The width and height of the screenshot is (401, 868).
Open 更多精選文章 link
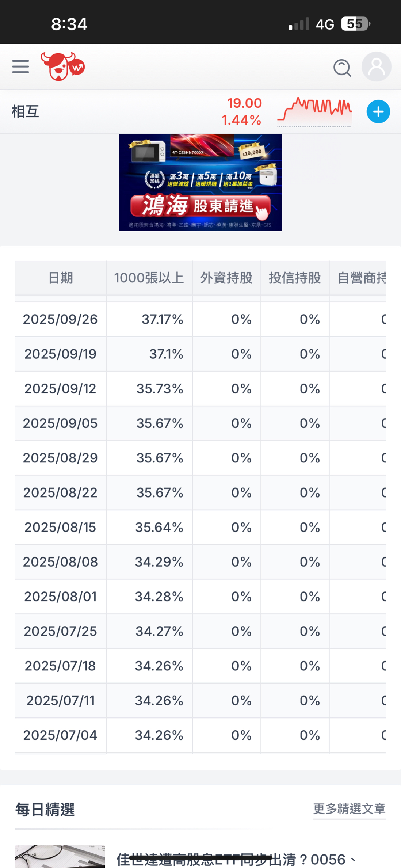[349, 809]
